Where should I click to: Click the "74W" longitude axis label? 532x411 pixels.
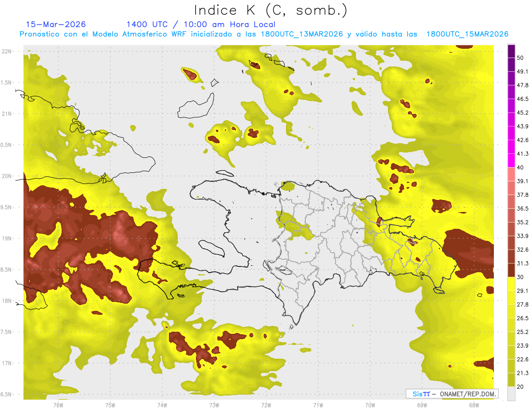click(162, 405)
